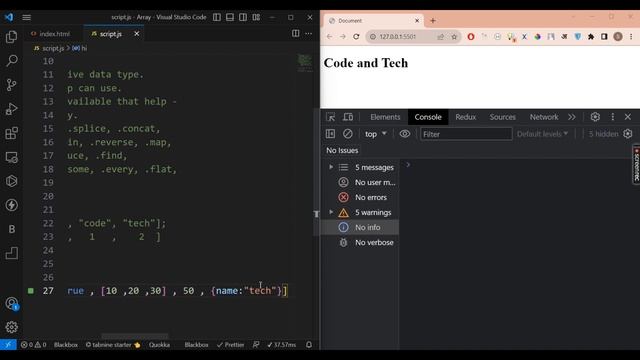
Task: Toggle secondary side bar layout icon
Action: [x=243, y=17]
